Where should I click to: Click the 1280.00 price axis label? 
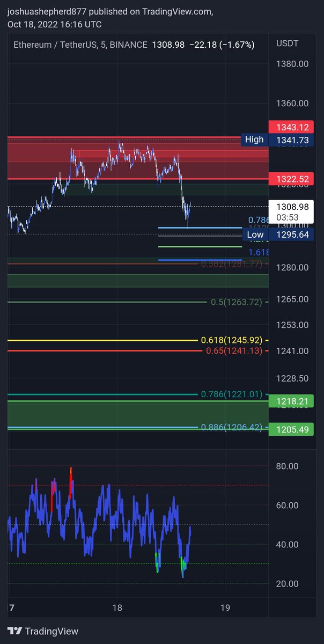[x=292, y=267]
